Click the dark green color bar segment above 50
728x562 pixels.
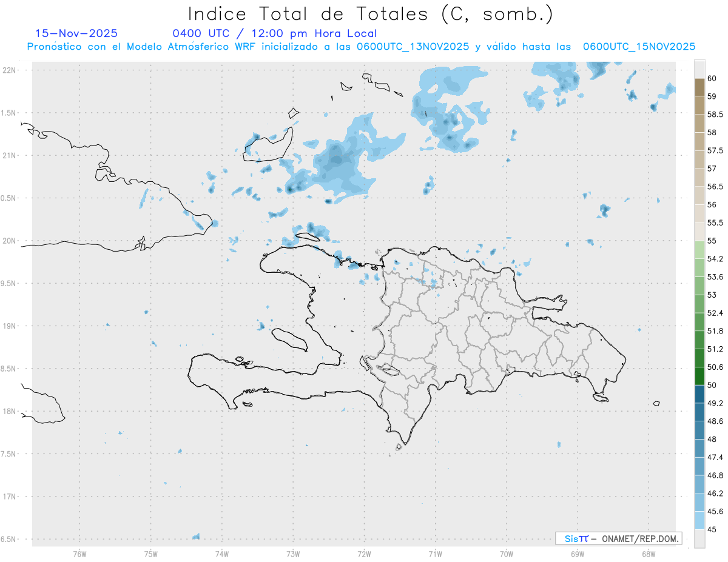pyautogui.click(x=699, y=376)
